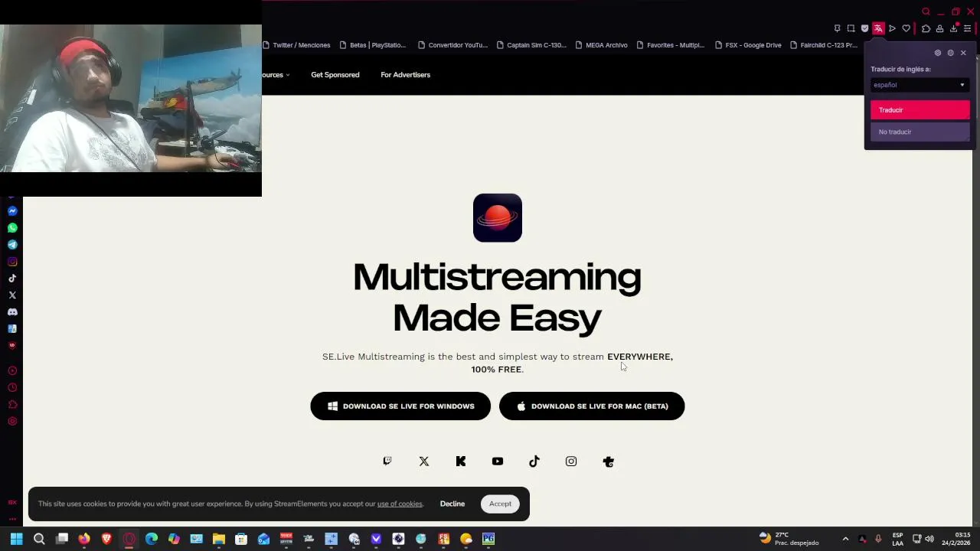980x551 pixels.
Task: Open Instagram in the browser sidebar
Action: [12, 262]
